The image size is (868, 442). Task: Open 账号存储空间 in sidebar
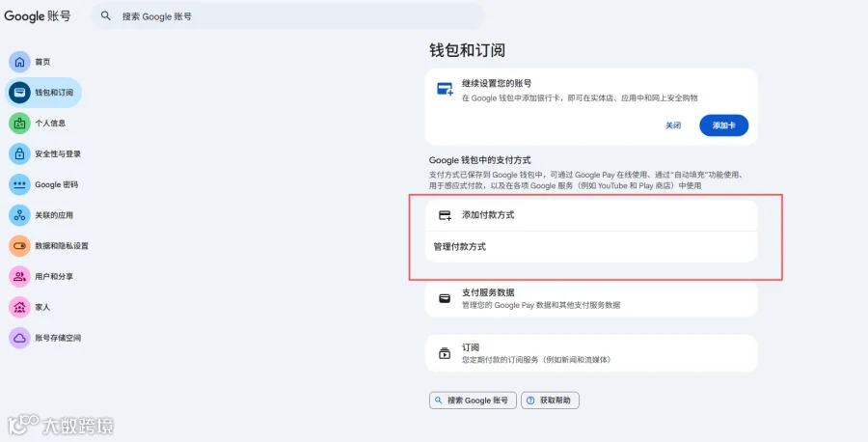click(x=58, y=338)
